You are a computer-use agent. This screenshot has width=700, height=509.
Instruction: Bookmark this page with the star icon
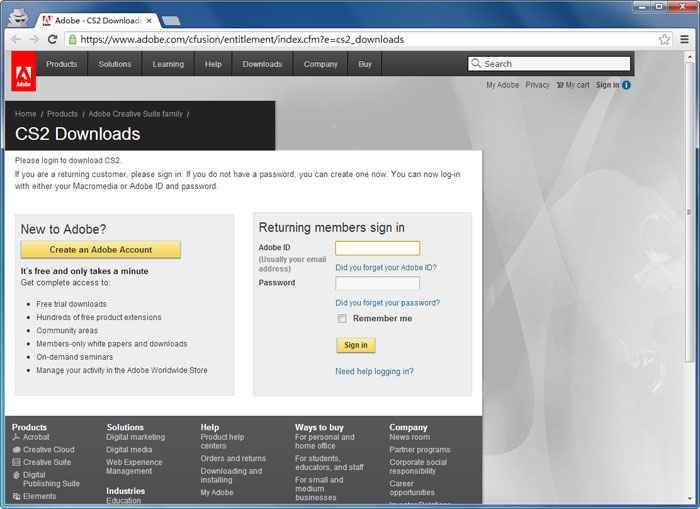click(664, 39)
